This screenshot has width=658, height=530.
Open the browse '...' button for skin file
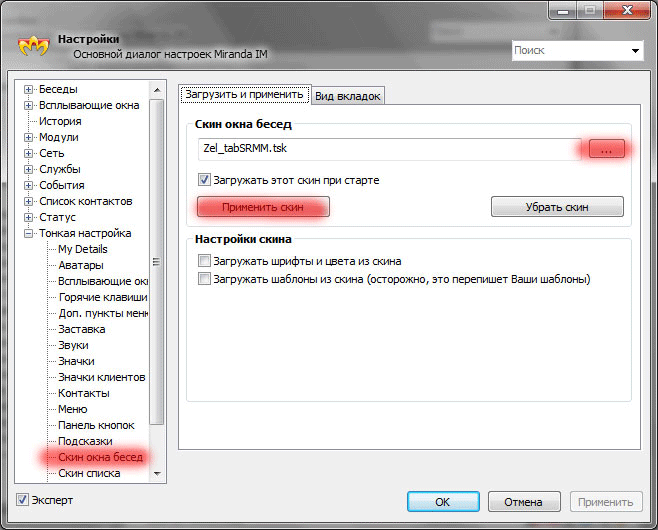(606, 149)
